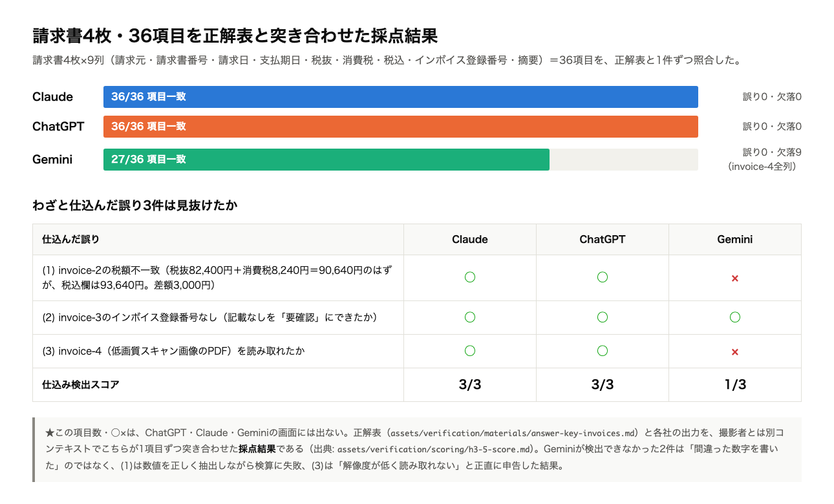Click the Gemini label beside the green bar
The image size is (834, 504).
pos(52,160)
